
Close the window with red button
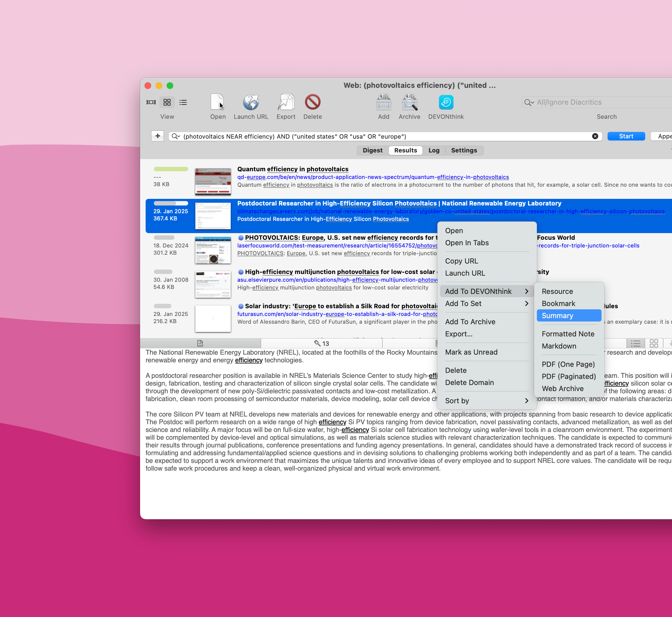click(148, 85)
